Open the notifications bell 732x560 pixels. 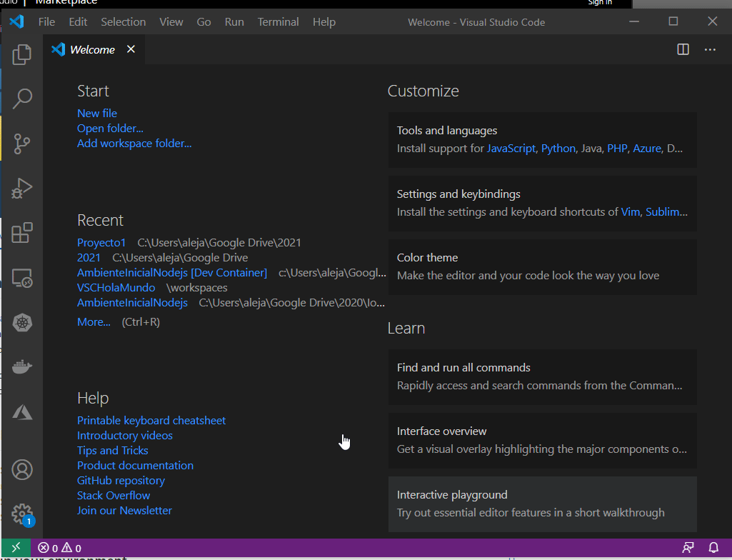(714, 547)
